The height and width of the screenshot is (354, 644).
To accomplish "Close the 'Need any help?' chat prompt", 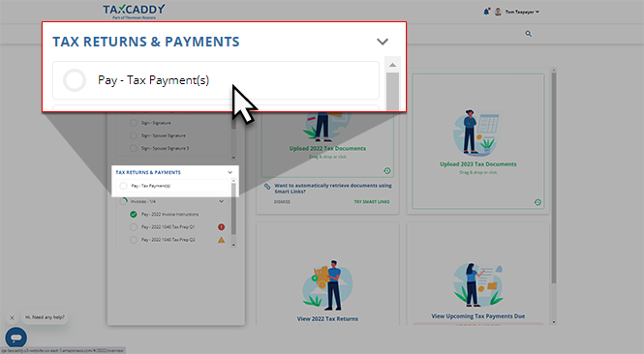I will pos(12,317).
